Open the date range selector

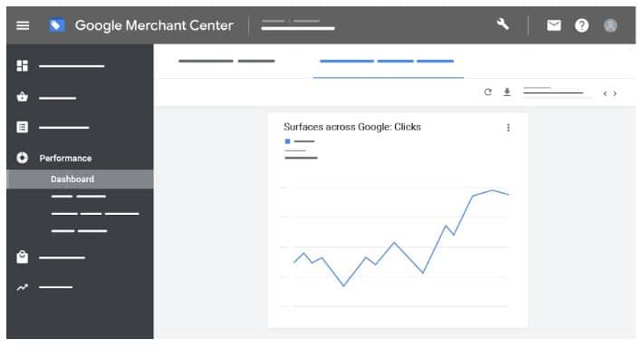coord(556,92)
